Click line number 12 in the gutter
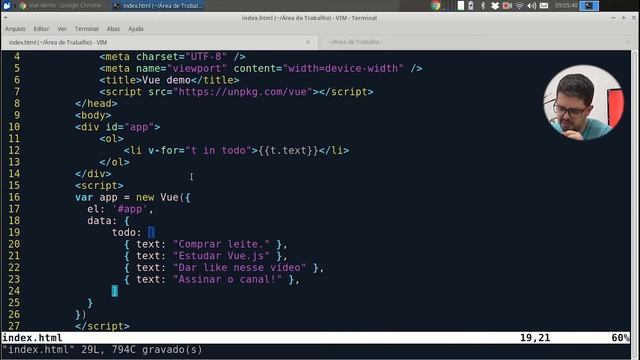The width and height of the screenshot is (640, 360). point(14,151)
